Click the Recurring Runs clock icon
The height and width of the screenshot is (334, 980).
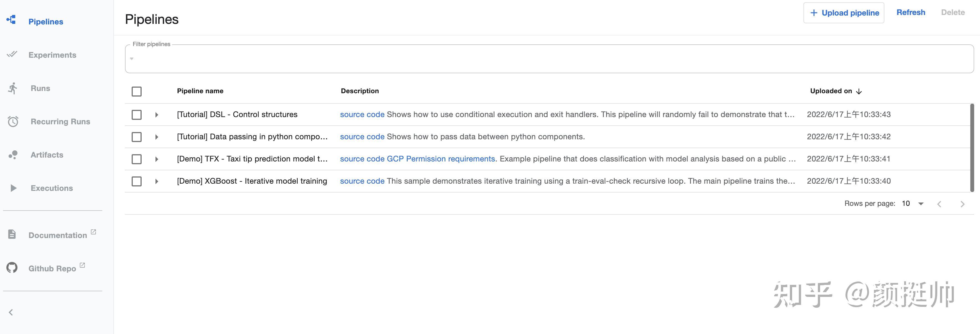13,122
